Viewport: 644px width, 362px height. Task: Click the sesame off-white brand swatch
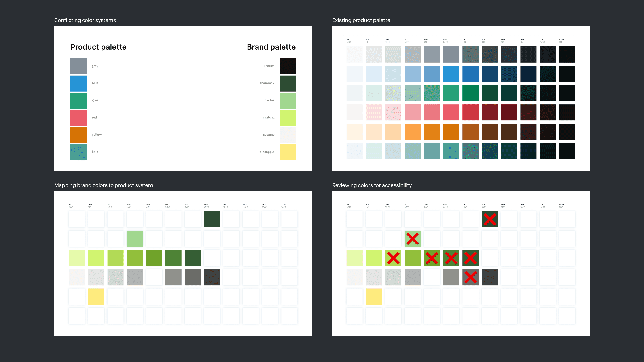click(x=288, y=135)
